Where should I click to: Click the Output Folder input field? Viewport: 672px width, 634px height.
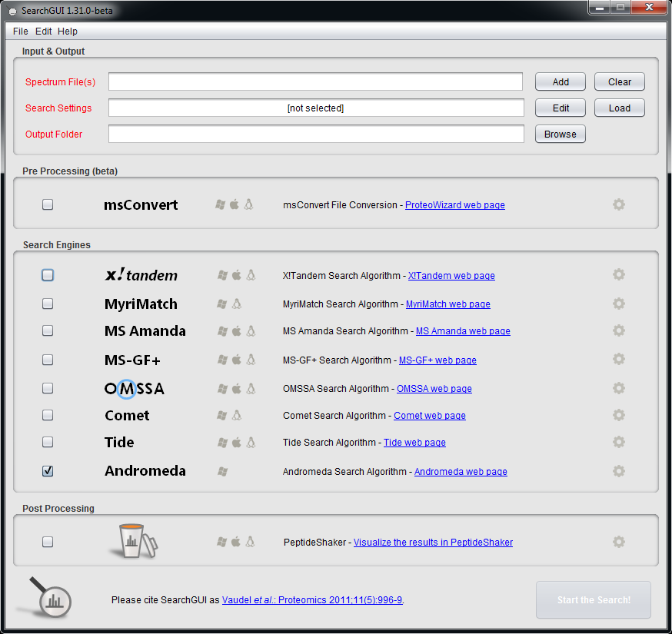(316, 134)
